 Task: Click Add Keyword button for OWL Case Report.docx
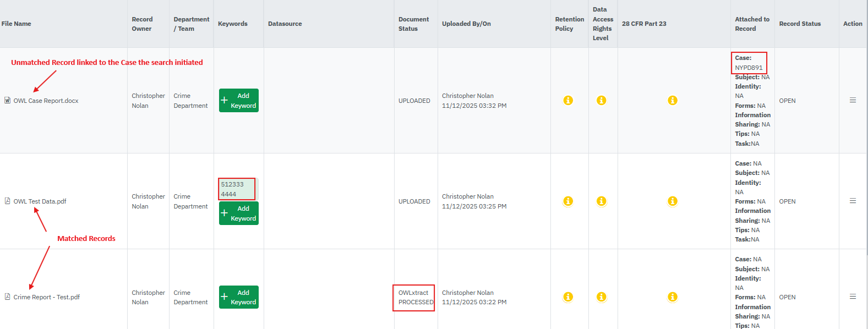click(239, 101)
